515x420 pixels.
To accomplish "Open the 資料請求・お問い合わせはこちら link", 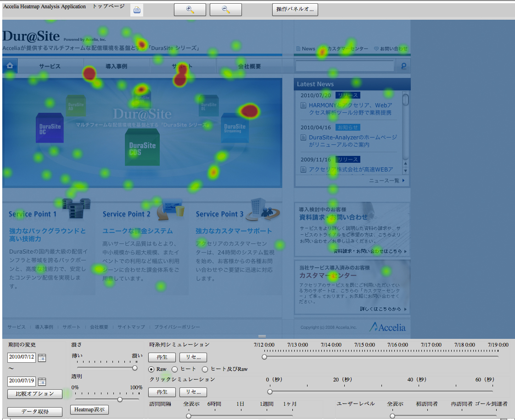I will click(370, 251).
